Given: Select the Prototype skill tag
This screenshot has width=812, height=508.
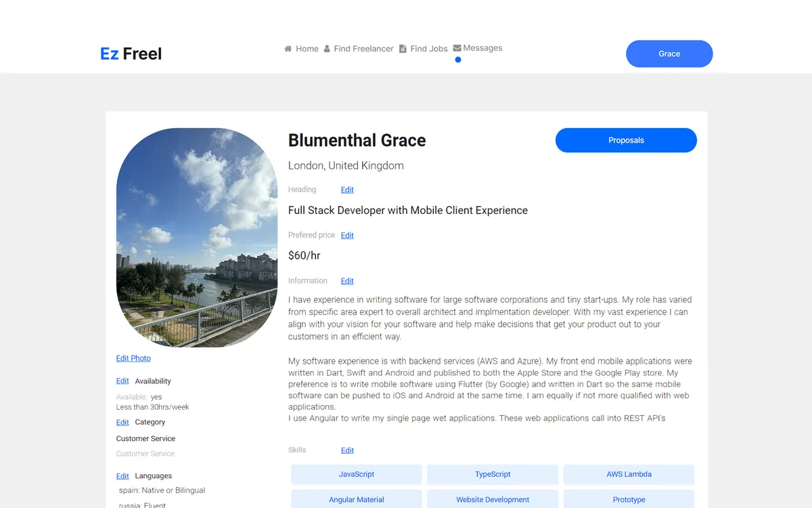Looking at the screenshot, I should pyautogui.click(x=629, y=499).
